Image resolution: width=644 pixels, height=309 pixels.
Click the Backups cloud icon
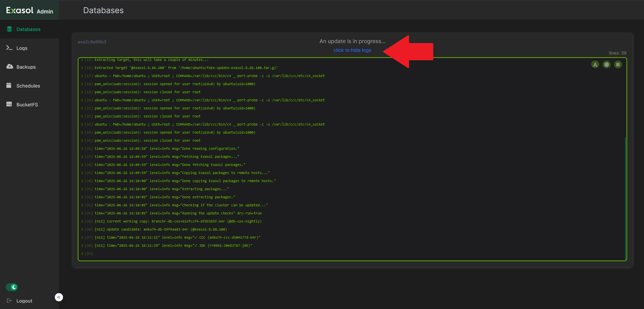(x=9, y=67)
